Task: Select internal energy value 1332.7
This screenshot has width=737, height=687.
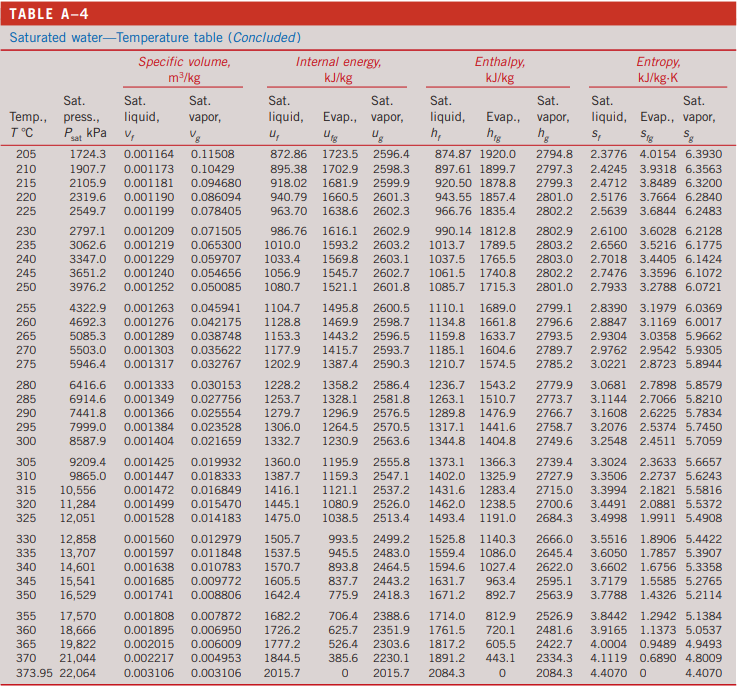Action: click(x=282, y=441)
